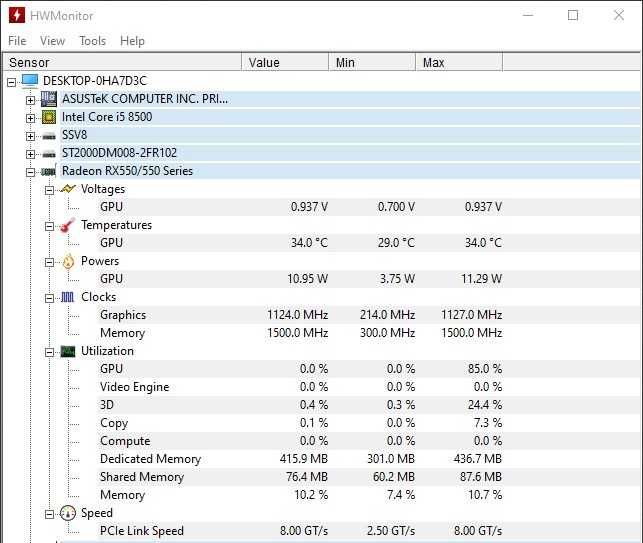Collapse the Powers section
This screenshot has width=643, height=543.
tap(49, 262)
